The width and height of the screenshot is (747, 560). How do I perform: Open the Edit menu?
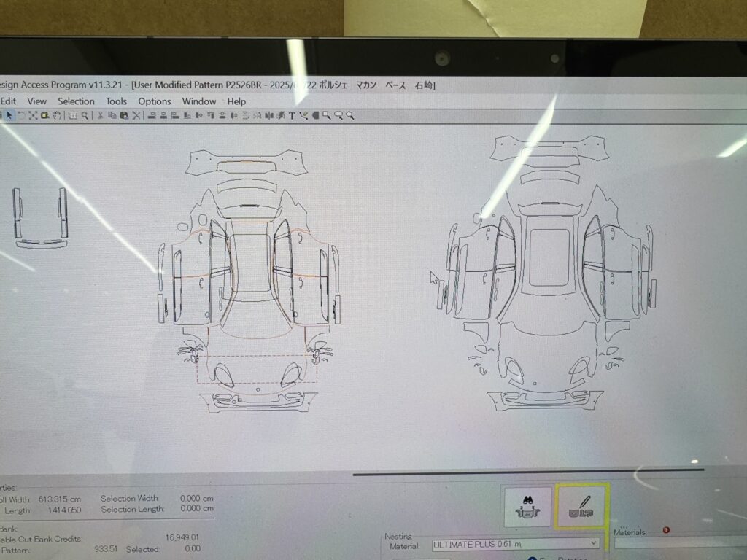pyautogui.click(x=9, y=101)
